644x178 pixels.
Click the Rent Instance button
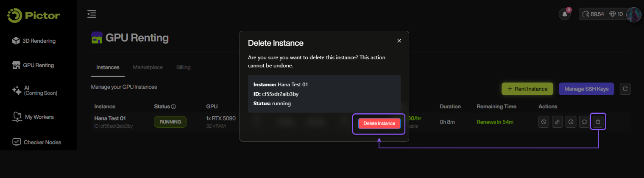point(527,89)
